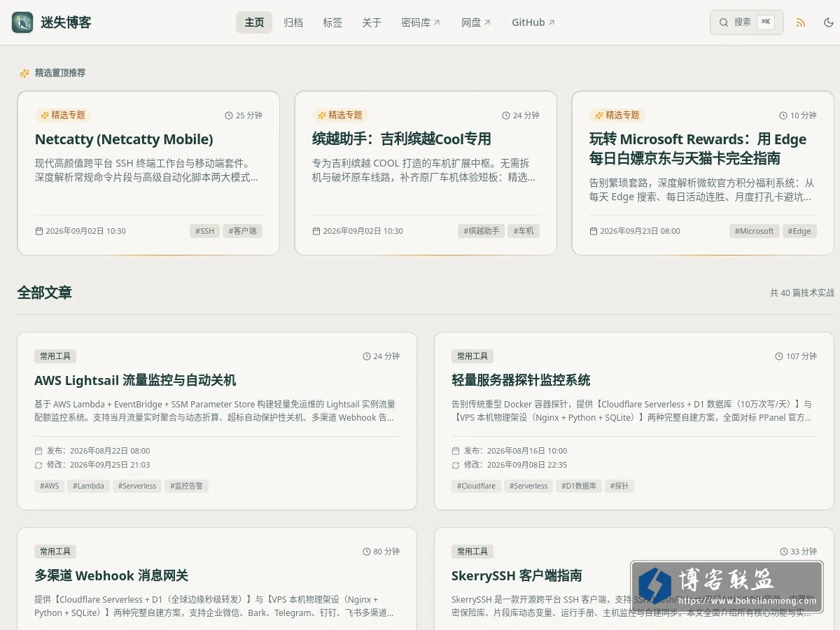
Task: Click #SSH tag on Netcatty card
Action: pos(204,231)
